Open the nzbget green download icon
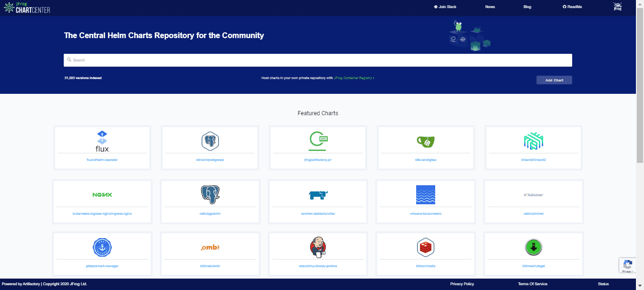Viewport: 644px width, 290px height. pyautogui.click(x=534, y=247)
